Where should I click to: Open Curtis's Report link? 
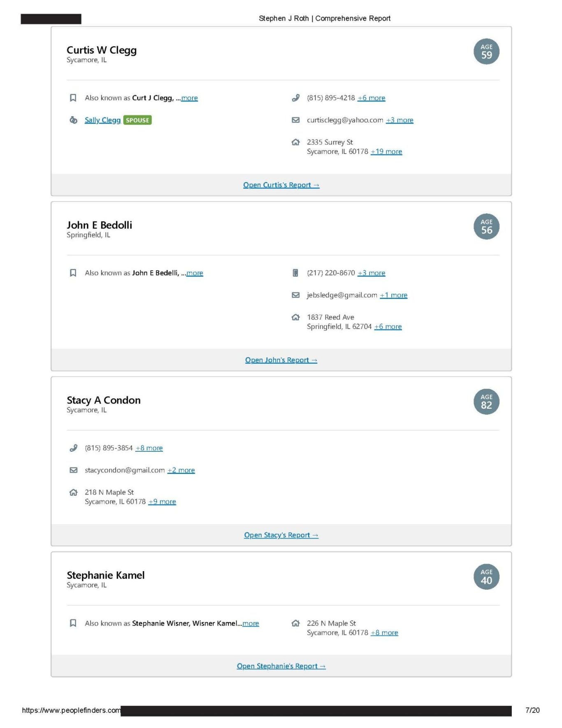(281, 185)
